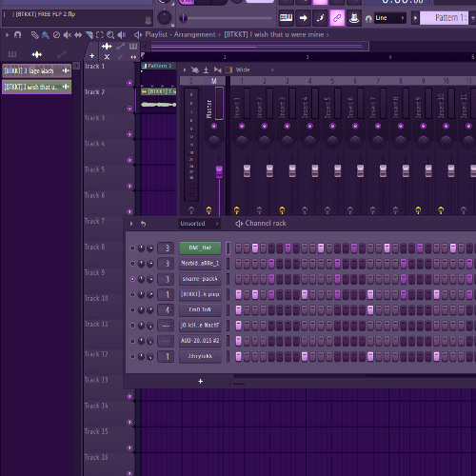Click the mixer extra properties icon

click(x=228, y=69)
